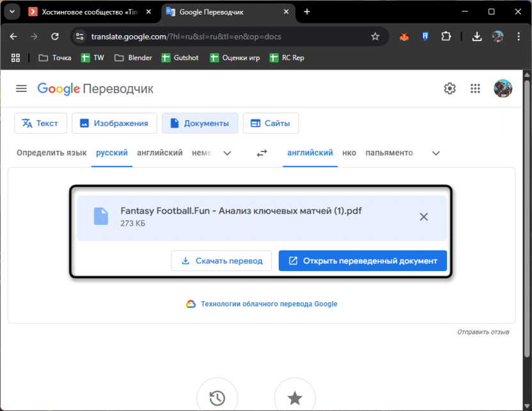The height and width of the screenshot is (411, 532).
Task: Open translation history
Action: coord(217,398)
